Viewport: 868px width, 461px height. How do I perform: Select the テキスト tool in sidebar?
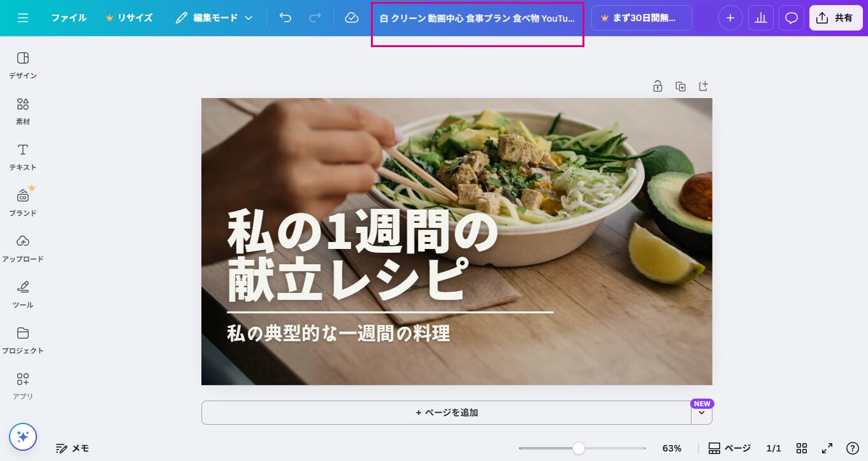tap(23, 157)
